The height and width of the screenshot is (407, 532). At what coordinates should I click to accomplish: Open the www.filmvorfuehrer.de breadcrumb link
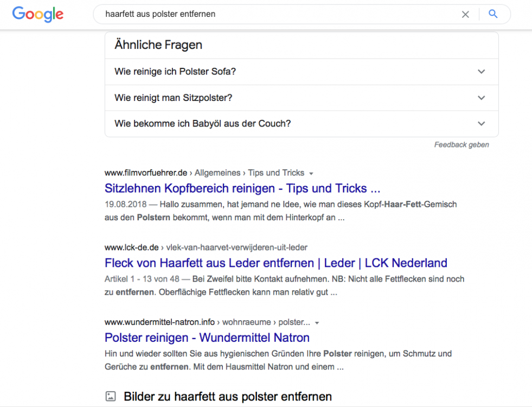point(144,173)
